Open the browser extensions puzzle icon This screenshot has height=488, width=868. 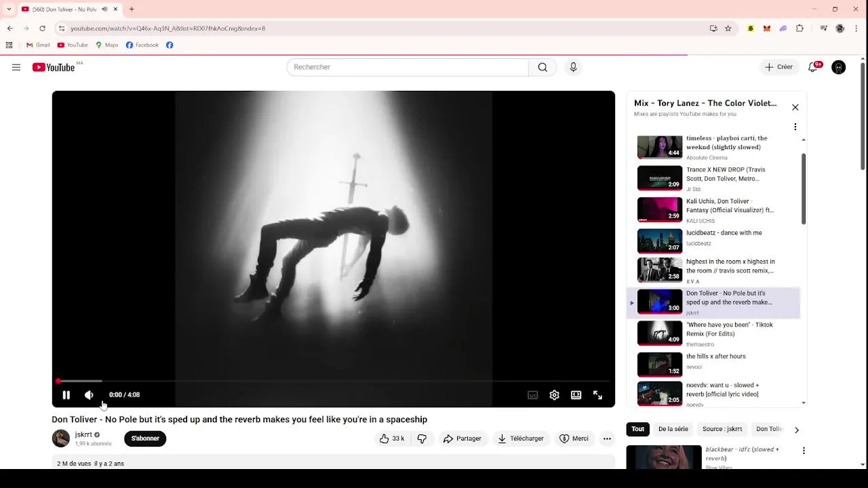(800, 28)
